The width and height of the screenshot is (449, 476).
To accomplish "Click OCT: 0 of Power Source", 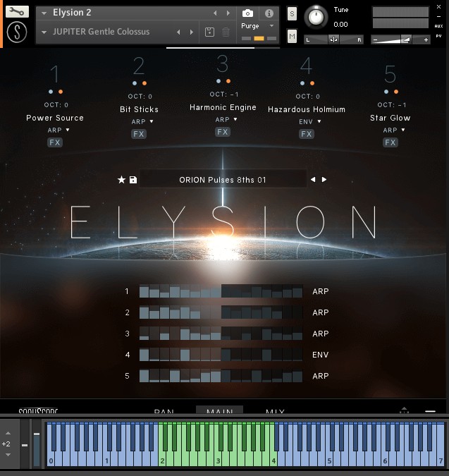I will coord(56,105).
